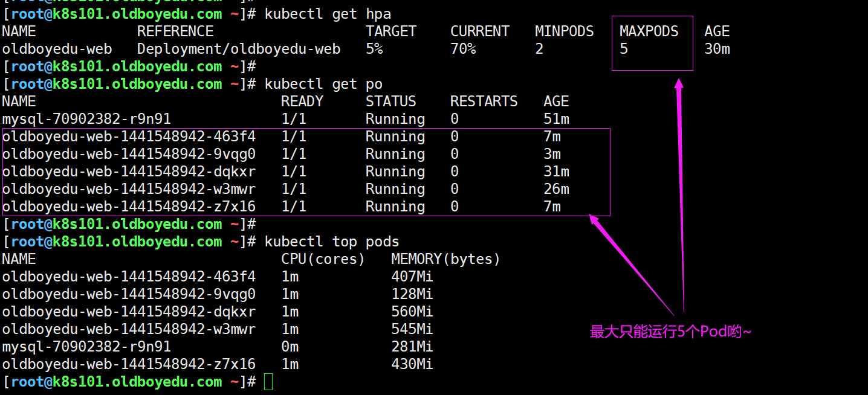Image resolution: width=868 pixels, height=395 pixels.
Task: Click the 560Mi memory value
Action: coord(412,312)
